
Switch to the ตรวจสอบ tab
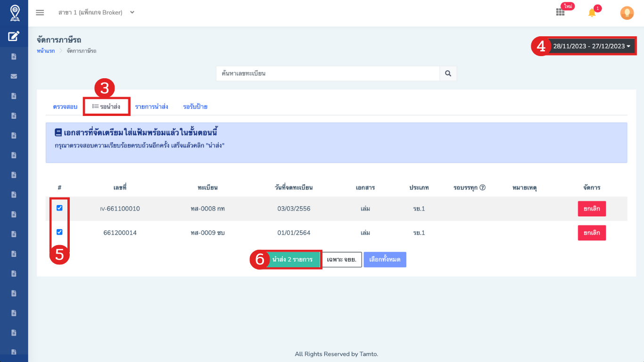click(65, 107)
